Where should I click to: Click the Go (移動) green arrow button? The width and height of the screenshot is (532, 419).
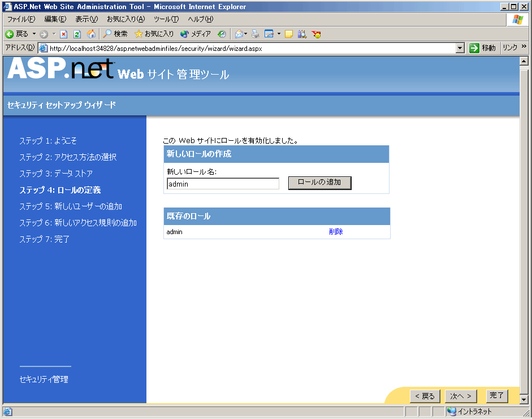click(x=482, y=48)
